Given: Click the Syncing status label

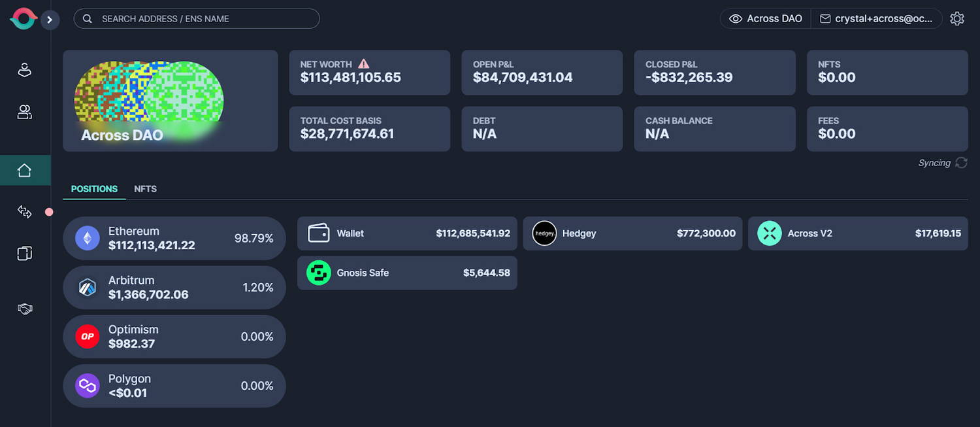Looking at the screenshot, I should (934, 163).
